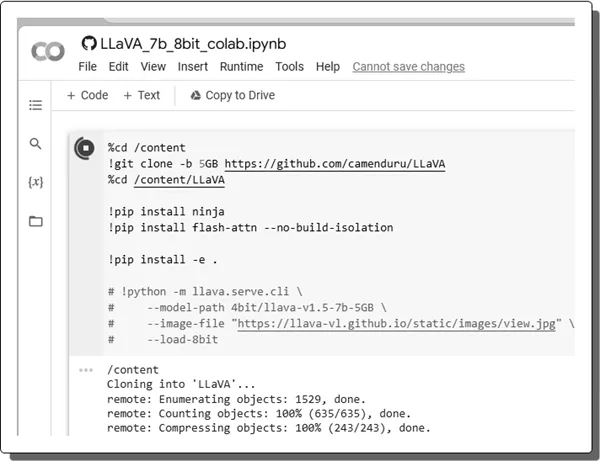Stop the running cell
This screenshot has width=600, height=461.
[86, 148]
